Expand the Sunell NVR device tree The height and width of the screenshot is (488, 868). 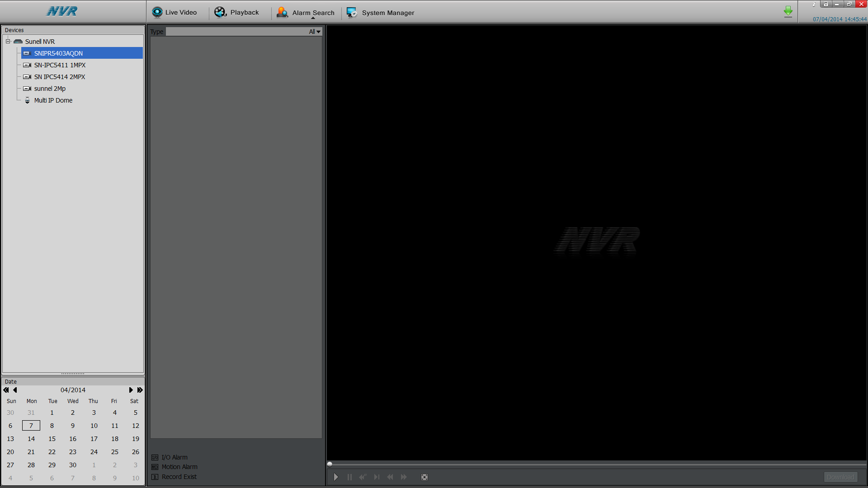(8, 41)
